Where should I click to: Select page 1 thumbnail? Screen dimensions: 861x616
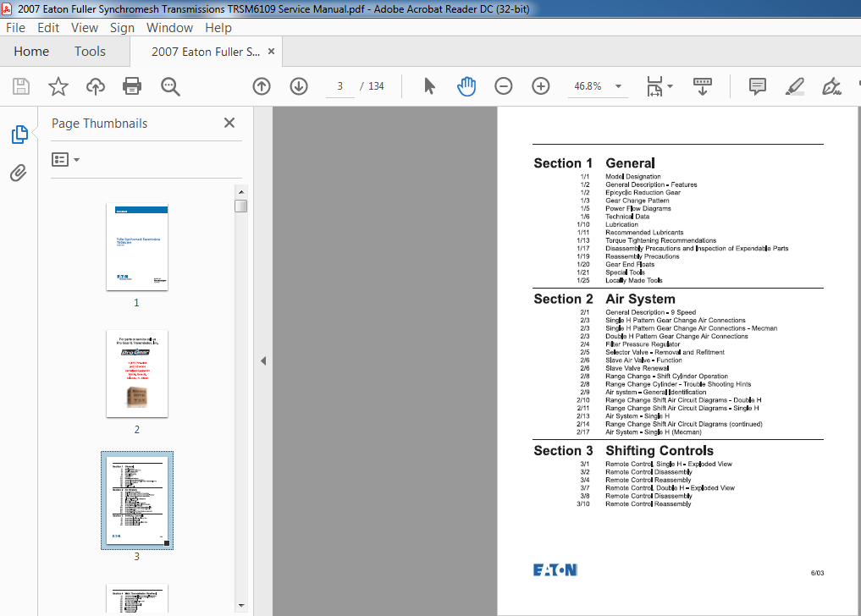[137, 246]
